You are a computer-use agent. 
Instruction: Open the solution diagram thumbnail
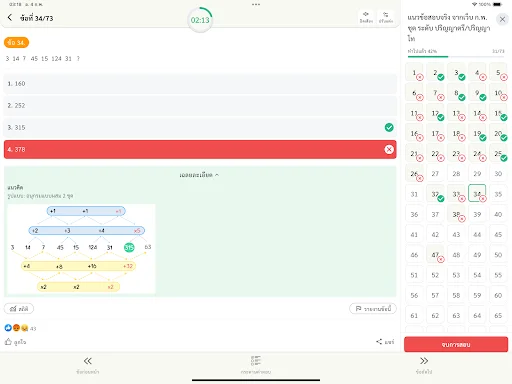(81, 249)
